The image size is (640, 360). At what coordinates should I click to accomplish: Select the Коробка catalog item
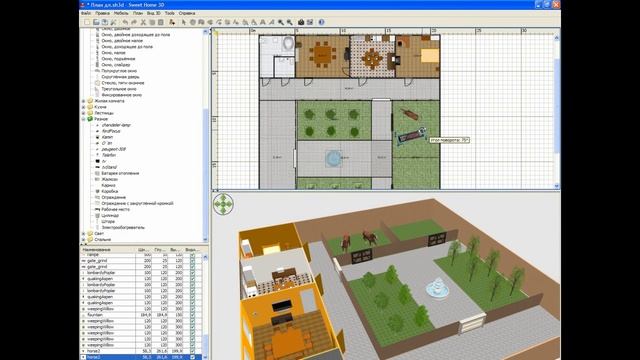109,191
